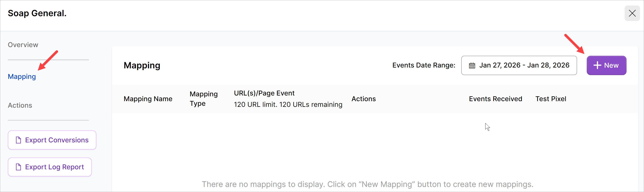Click the plus icon on New button
This screenshot has height=192, width=644.
(x=597, y=65)
